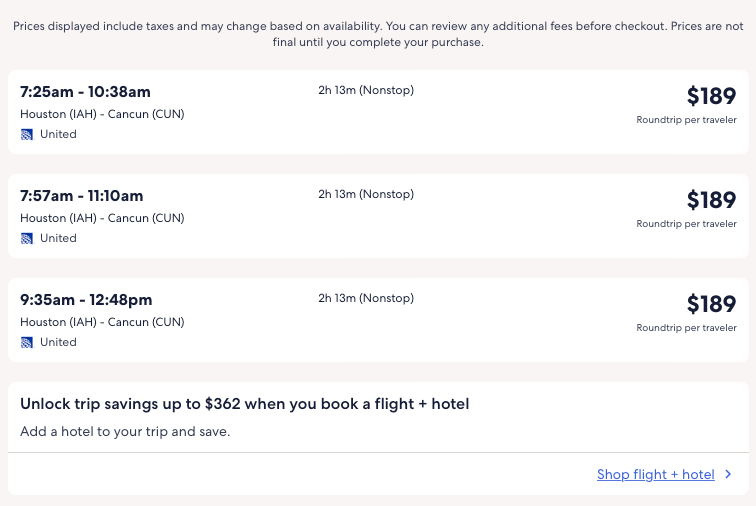
Task: Click the United logo on the 7:25am flight
Action: pos(27,134)
